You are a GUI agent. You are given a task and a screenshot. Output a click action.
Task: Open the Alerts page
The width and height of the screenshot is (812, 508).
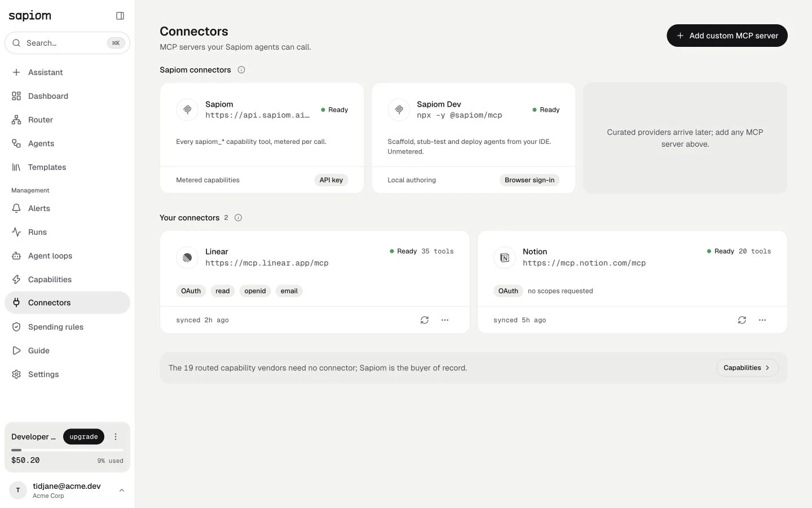(x=67, y=208)
